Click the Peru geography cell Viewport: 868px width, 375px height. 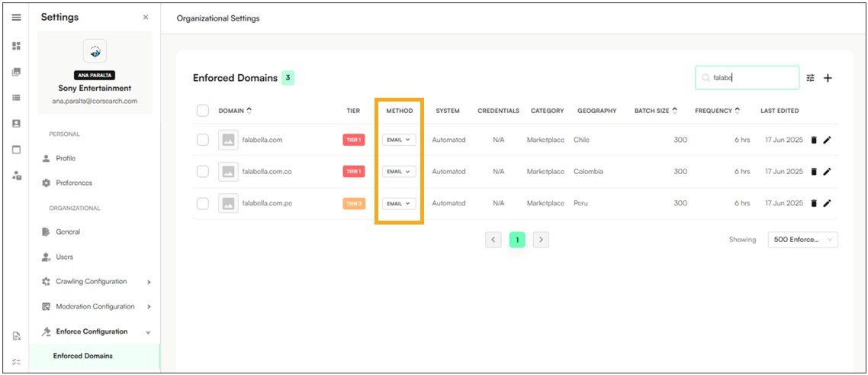point(580,203)
